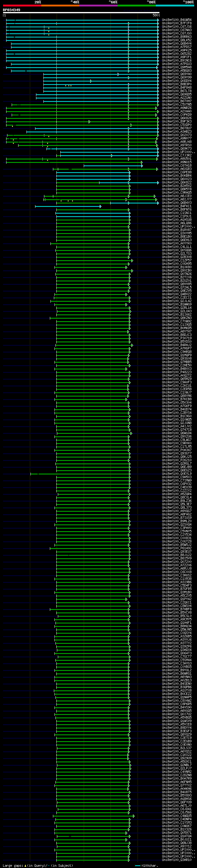Image resolution: width=197 pixels, height=868 pixels.
Task: Click the query name BP034349
Action: pyautogui.click(x=11, y=10)
